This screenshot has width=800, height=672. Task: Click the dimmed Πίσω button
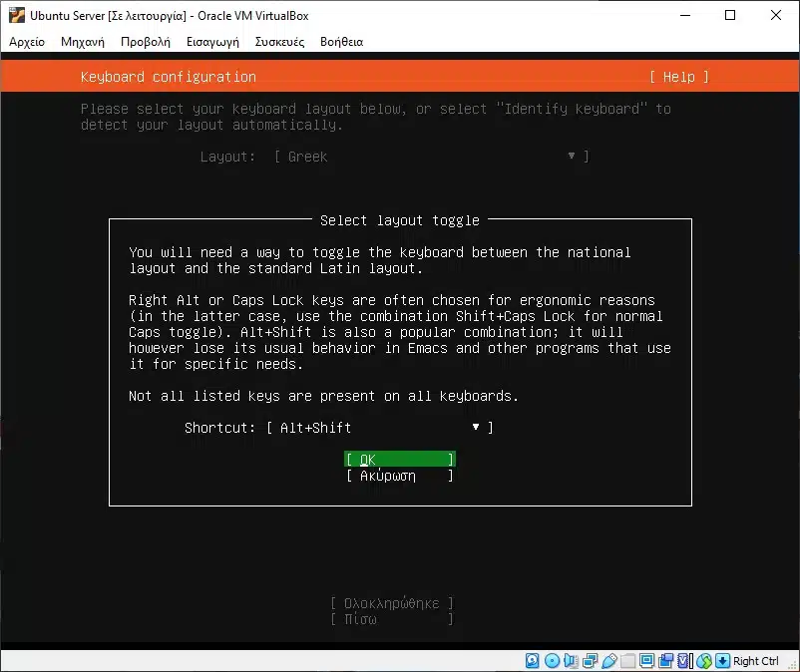pos(392,619)
